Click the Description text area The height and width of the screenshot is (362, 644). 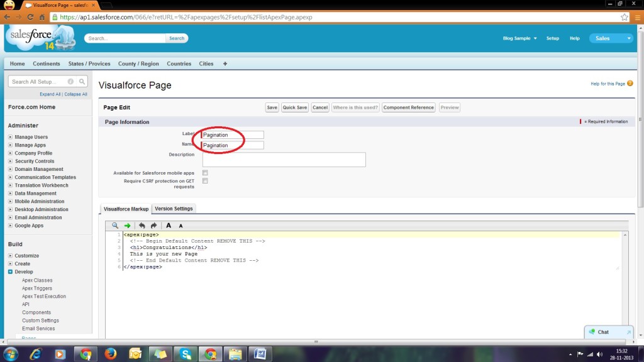[284, 160]
